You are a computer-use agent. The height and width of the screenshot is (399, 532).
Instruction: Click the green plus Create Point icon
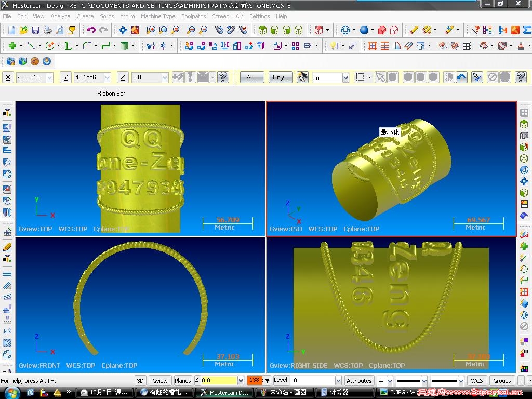(x=12, y=46)
